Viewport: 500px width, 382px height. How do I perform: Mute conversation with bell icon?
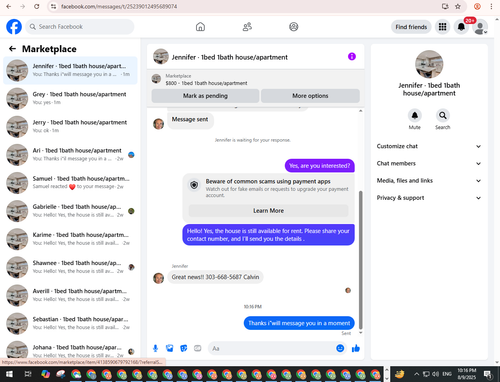[414, 115]
